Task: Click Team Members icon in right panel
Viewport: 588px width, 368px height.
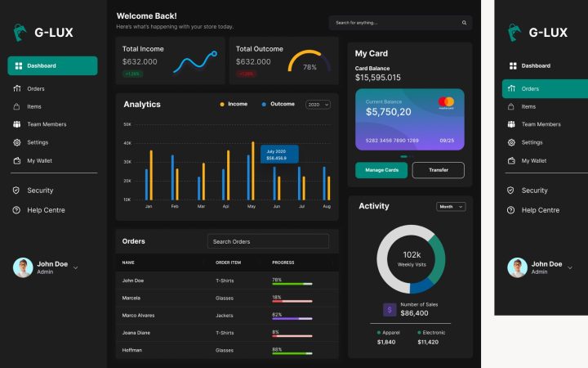Action: (x=511, y=124)
